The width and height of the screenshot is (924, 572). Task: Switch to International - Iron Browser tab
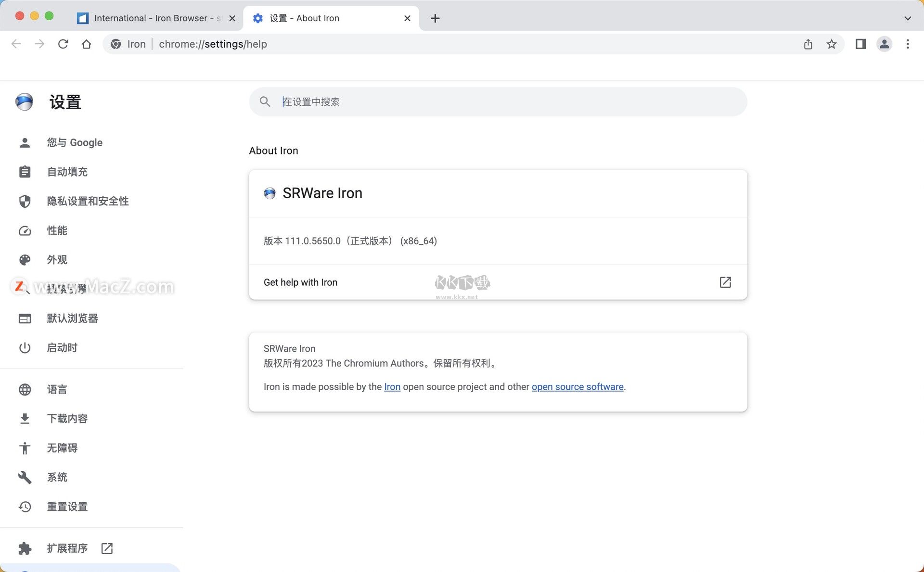click(149, 18)
